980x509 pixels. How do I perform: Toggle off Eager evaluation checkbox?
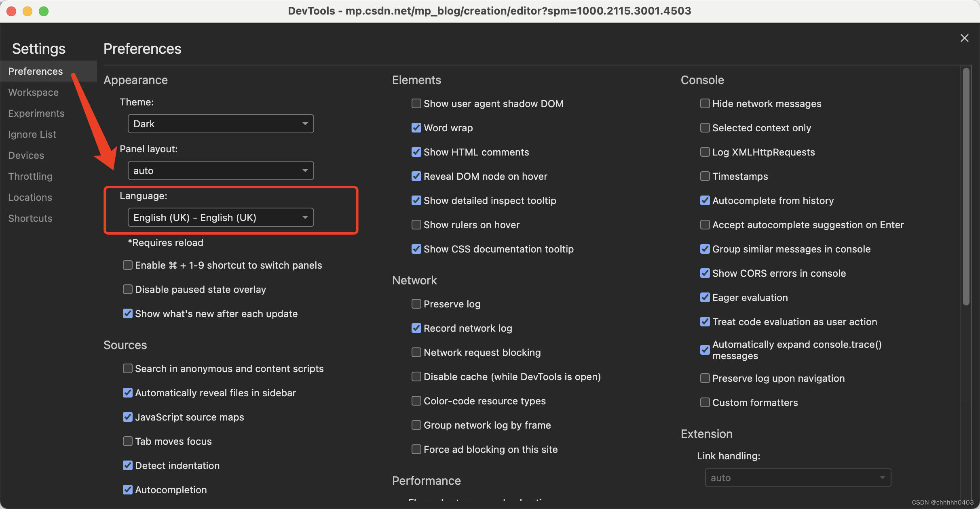tap(705, 297)
